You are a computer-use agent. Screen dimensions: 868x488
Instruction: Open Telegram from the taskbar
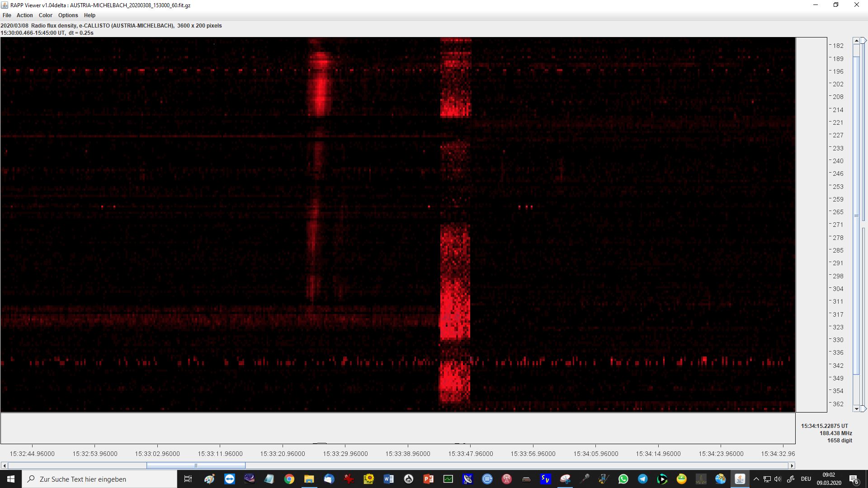pos(643,479)
